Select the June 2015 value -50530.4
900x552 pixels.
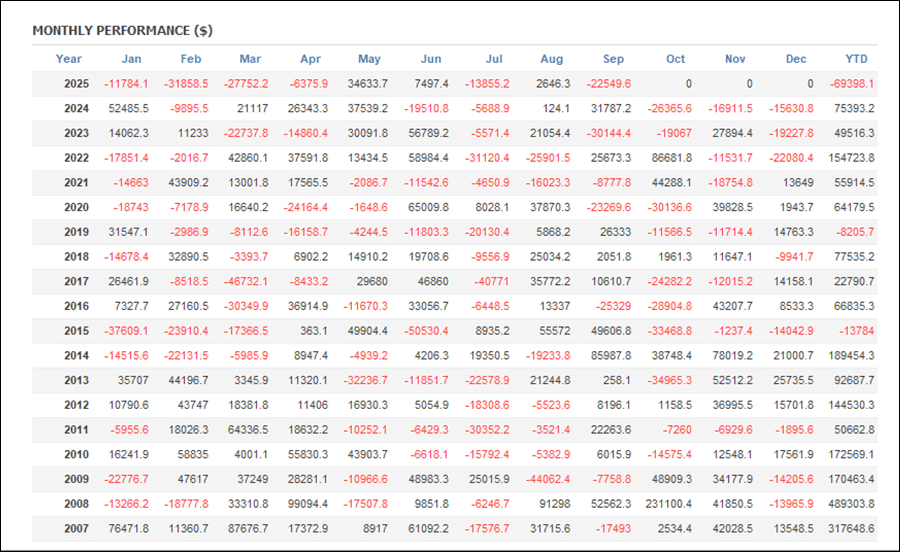tap(426, 331)
